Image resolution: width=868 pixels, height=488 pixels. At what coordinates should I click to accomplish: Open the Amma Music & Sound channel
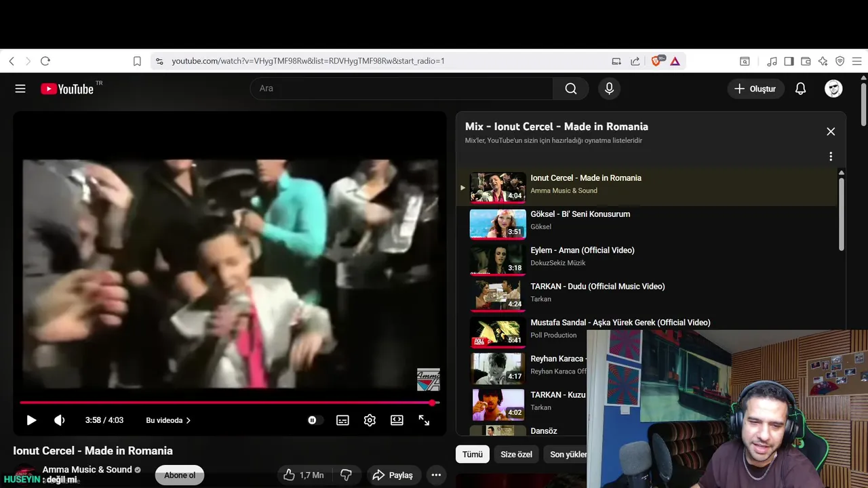click(x=87, y=469)
